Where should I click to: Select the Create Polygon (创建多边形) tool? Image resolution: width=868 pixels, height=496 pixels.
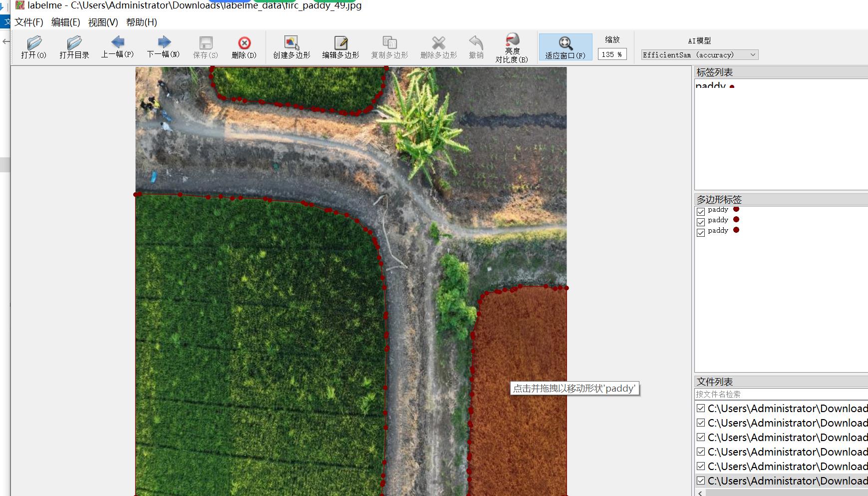(291, 47)
